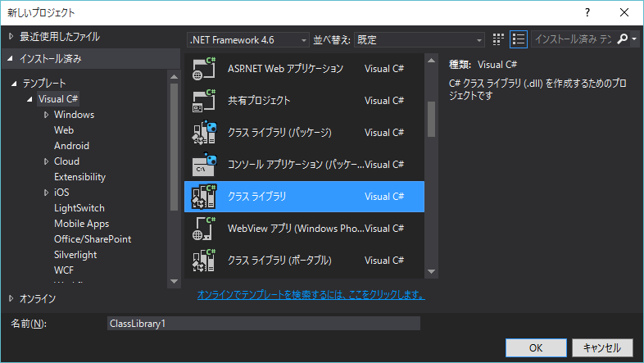Focus the 名前 project name field
Screen dimensions: 644x363
click(x=263, y=324)
